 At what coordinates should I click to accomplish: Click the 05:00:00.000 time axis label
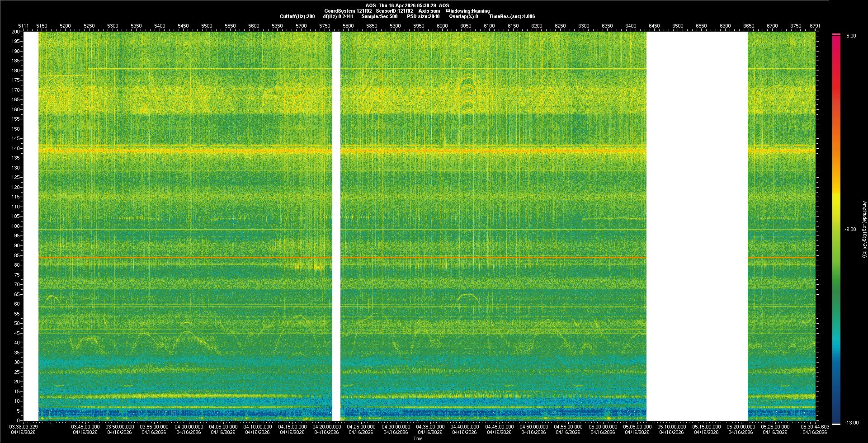pyautogui.click(x=603, y=427)
